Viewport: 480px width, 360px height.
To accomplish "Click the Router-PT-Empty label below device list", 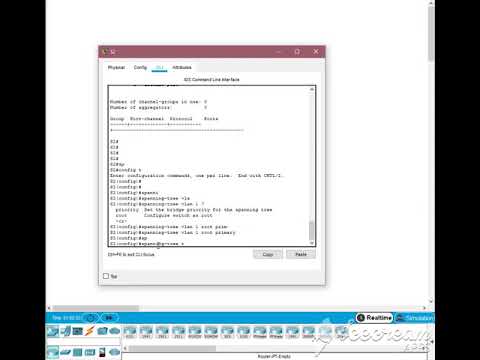I will pos(274,357).
